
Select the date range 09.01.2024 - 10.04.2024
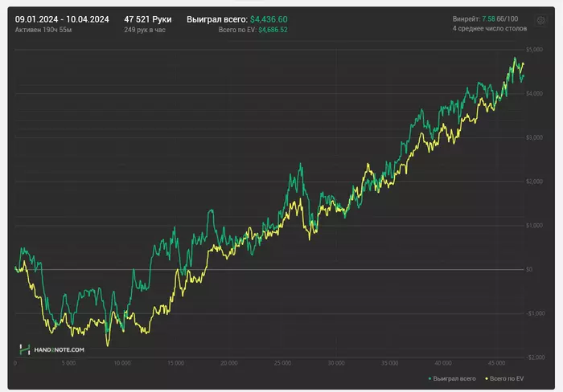[62, 18]
